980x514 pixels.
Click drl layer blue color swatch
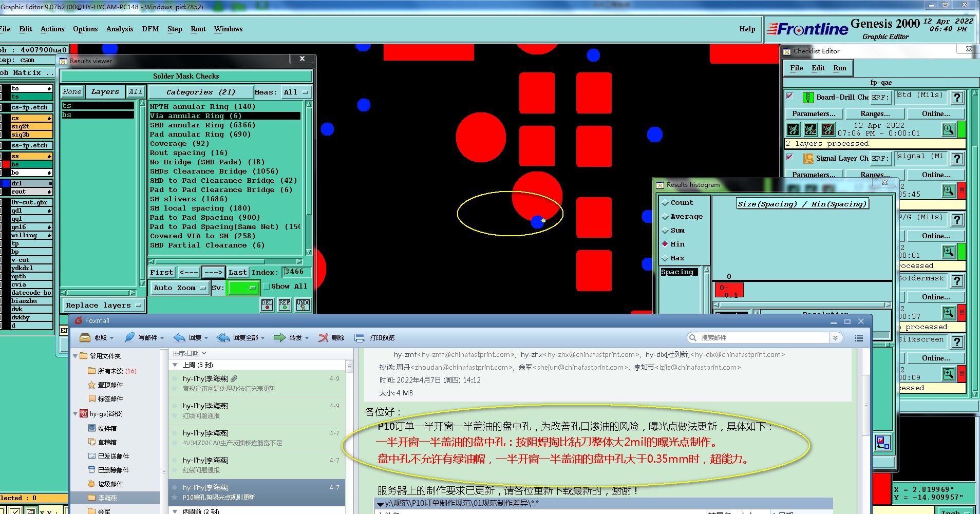pyautogui.click(x=6, y=183)
